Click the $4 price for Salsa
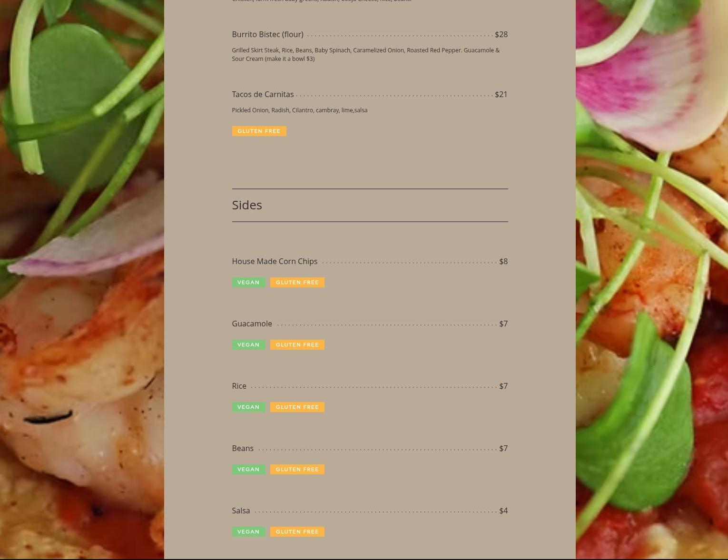The width and height of the screenshot is (728, 560). coord(503,511)
